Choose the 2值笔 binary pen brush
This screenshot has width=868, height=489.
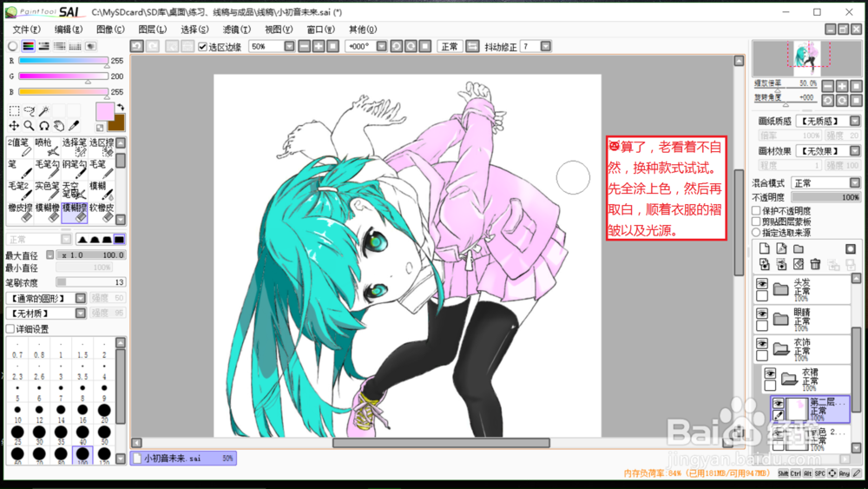point(20,147)
